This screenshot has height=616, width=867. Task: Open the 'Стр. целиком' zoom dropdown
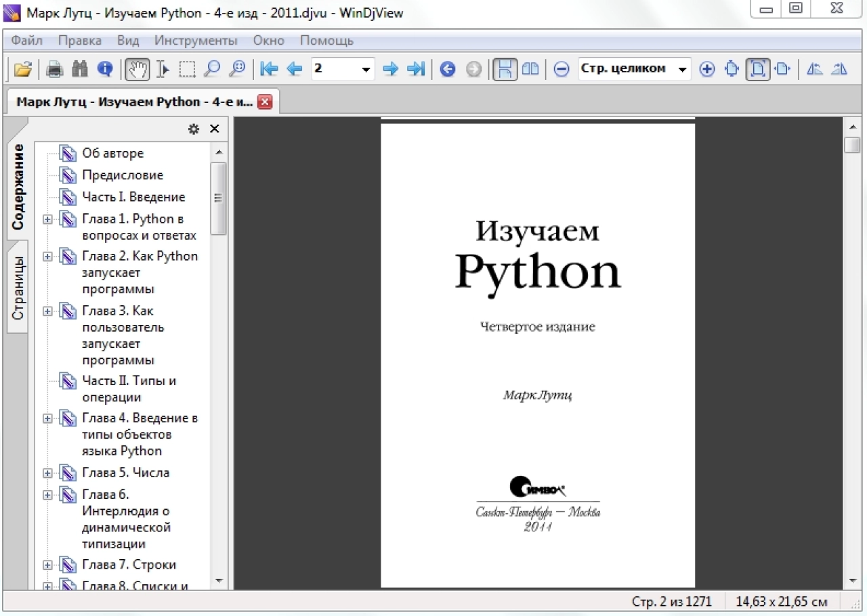click(x=682, y=69)
